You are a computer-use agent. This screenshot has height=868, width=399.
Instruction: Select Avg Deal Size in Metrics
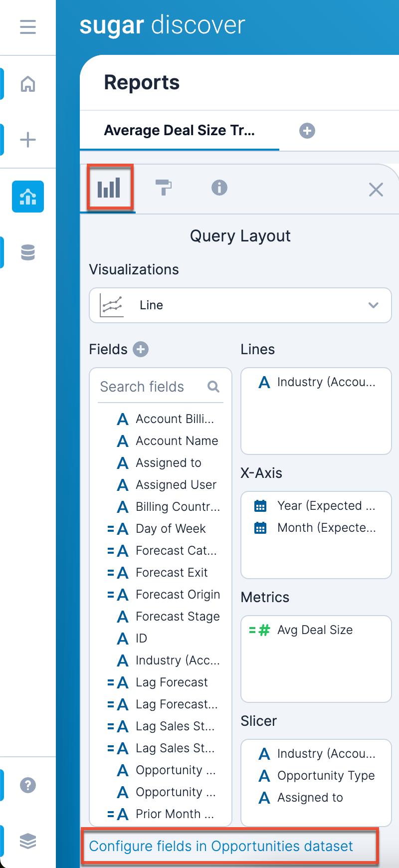point(315,630)
